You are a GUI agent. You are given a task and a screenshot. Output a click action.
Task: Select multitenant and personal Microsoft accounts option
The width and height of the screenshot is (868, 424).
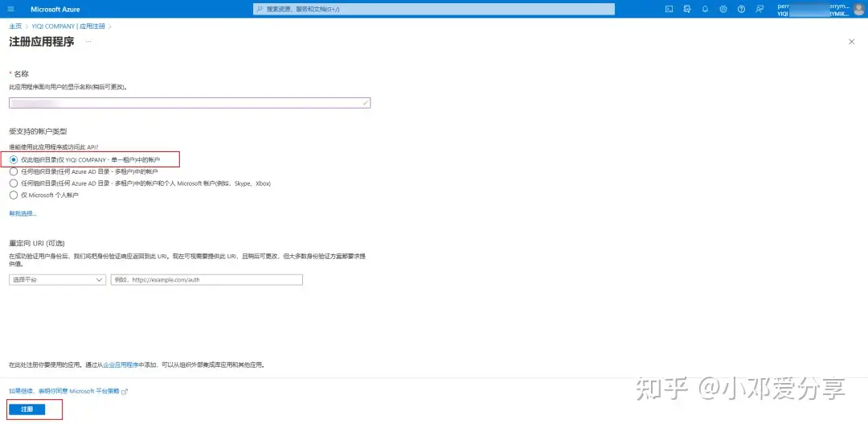pos(140,183)
